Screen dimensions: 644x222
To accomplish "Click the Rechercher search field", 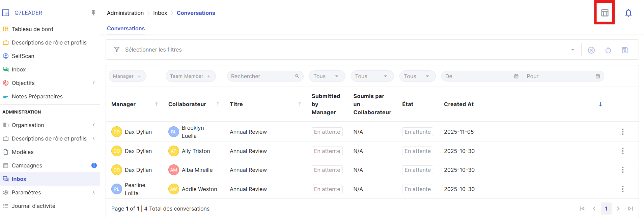I will coord(261,76).
